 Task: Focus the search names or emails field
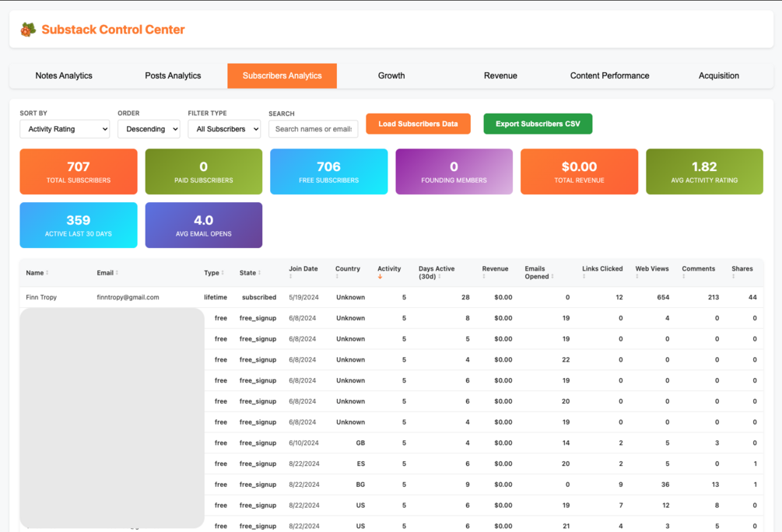tap(314, 129)
